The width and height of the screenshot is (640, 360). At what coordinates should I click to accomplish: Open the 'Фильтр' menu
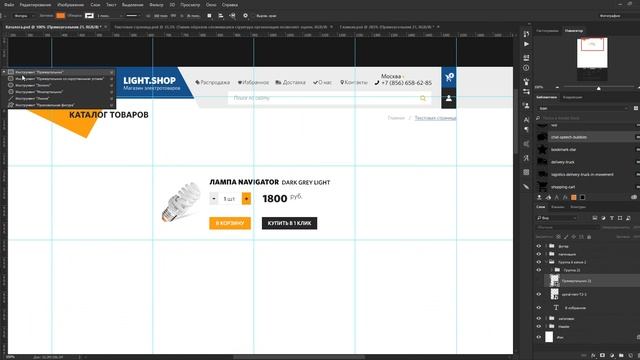click(156, 5)
